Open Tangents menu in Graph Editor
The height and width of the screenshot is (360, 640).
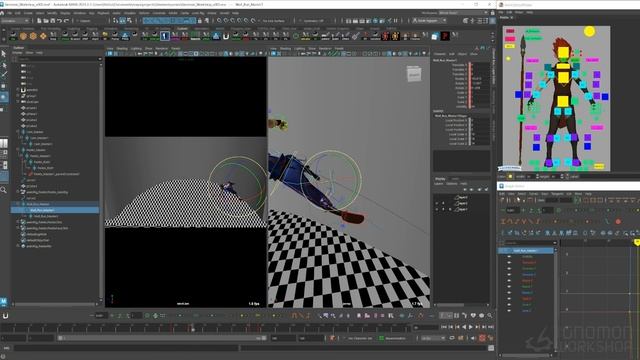click(557, 194)
